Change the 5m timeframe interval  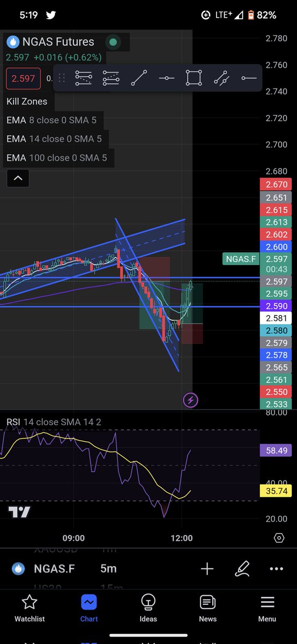108,569
